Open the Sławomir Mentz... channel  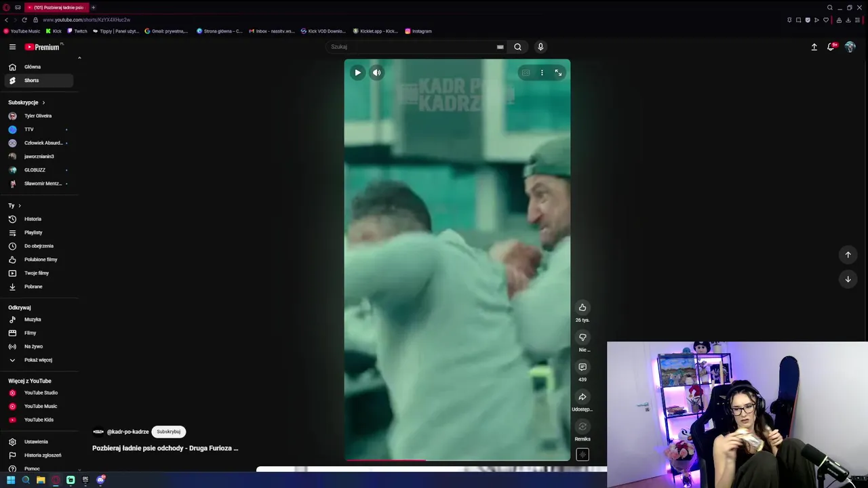point(39,184)
